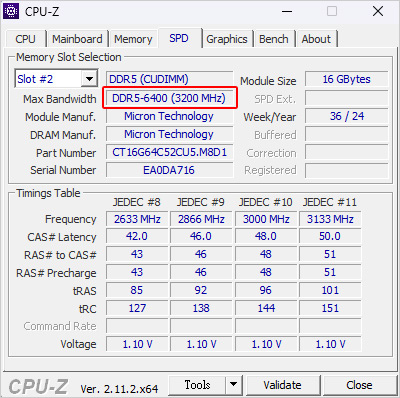The width and height of the screenshot is (400, 398).
Task: Click the JEDEC #8 column header
Action: (137, 202)
